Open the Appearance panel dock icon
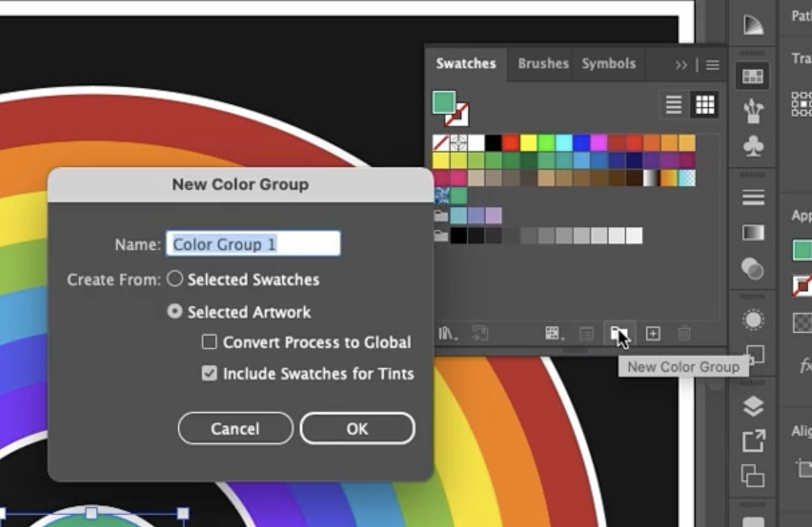This screenshot has height=527, width=812. pyautogui.click(x=754, y=320)
